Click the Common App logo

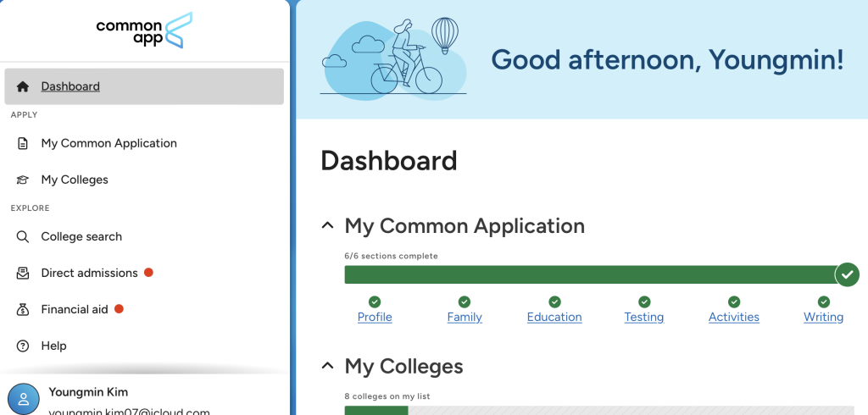tap(144, 30)
